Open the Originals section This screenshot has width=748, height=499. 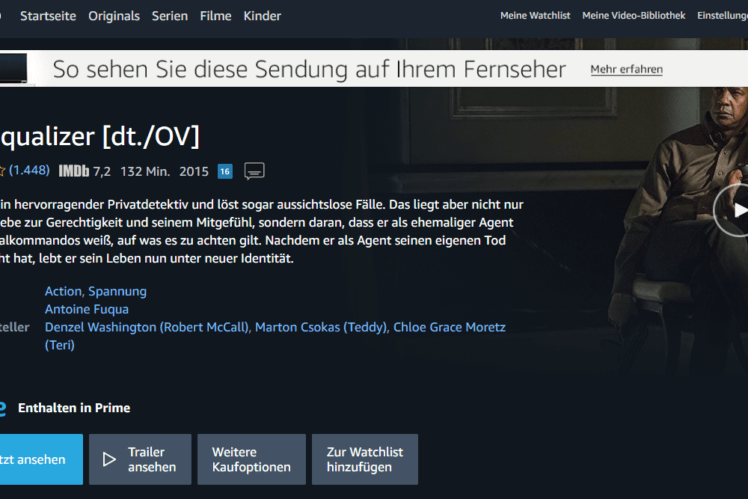click(114, 16)
